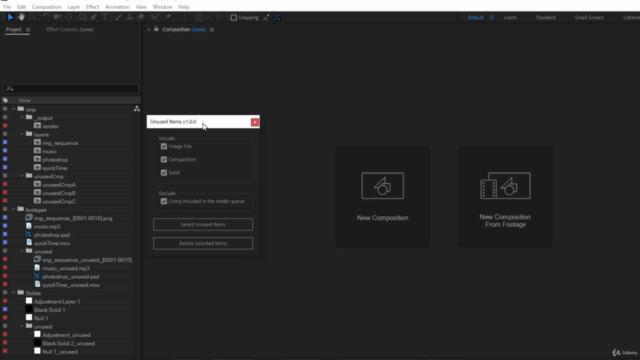
Task: Select the Rotation tool
Action: pyautogui.click(x=46, y=17)
